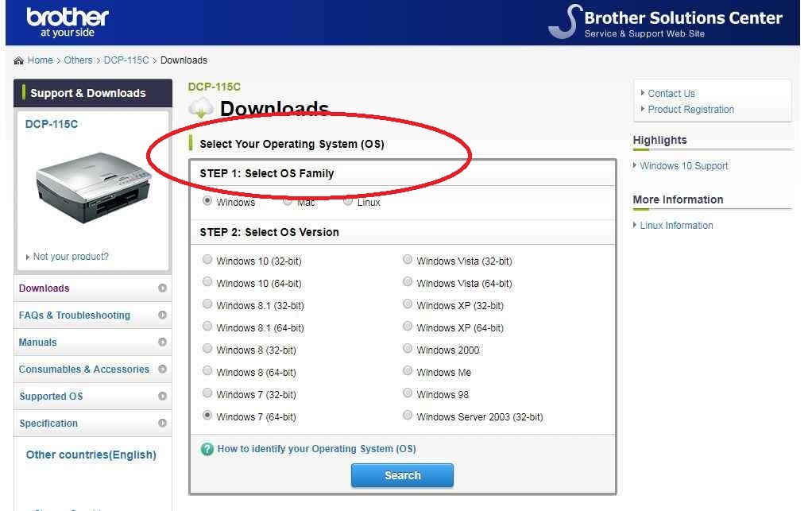Click the Brother at your side logo

pos(68,23)
